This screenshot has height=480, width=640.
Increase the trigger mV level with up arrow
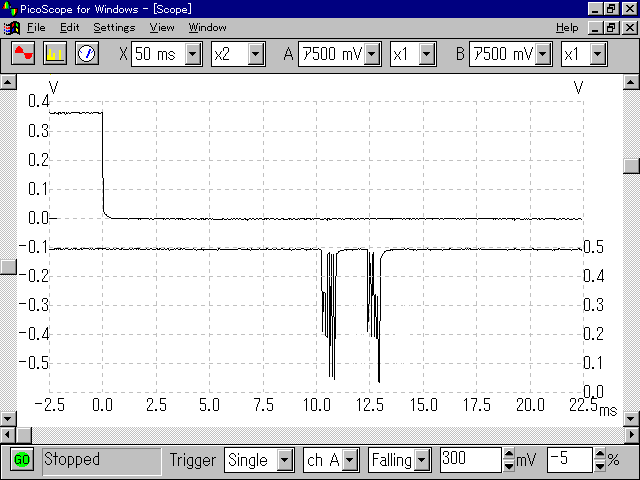[x=509, y=453]
